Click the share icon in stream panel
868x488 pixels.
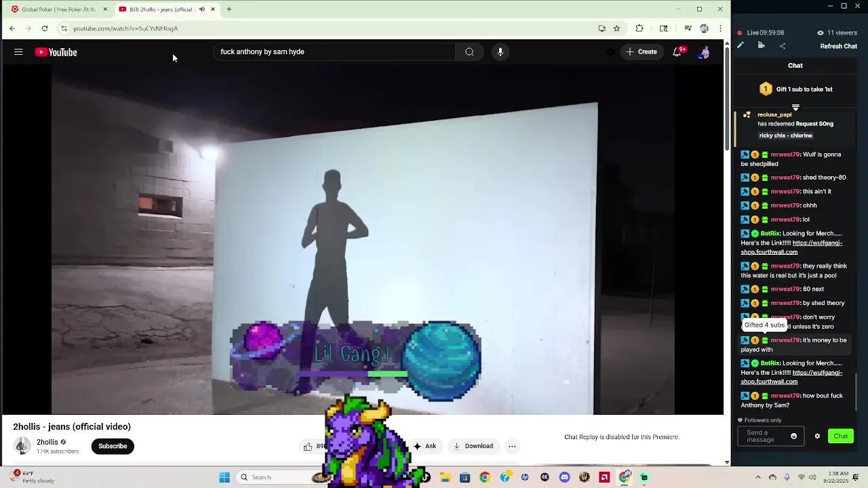coord(783,46)
